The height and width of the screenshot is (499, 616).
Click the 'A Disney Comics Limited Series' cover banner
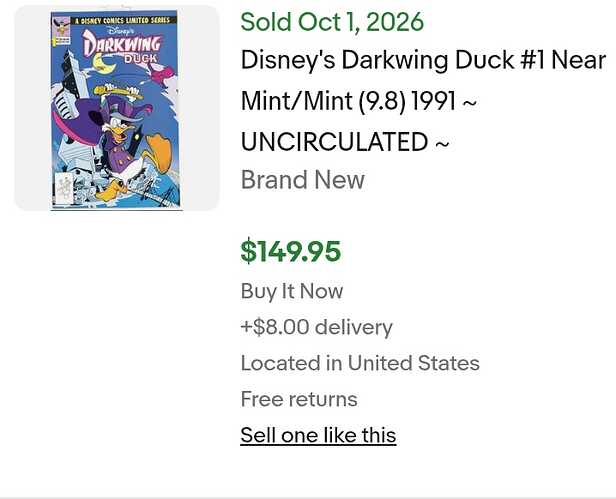[123, 20]
